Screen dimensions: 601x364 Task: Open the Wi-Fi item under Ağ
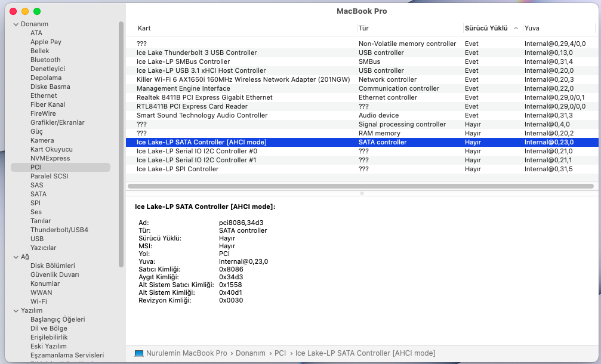[39, 301]
